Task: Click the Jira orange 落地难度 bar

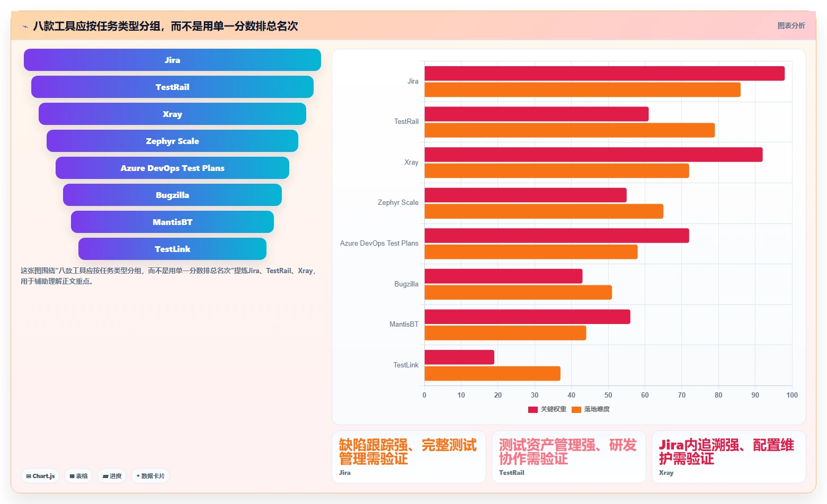Action: click(582, 89)
